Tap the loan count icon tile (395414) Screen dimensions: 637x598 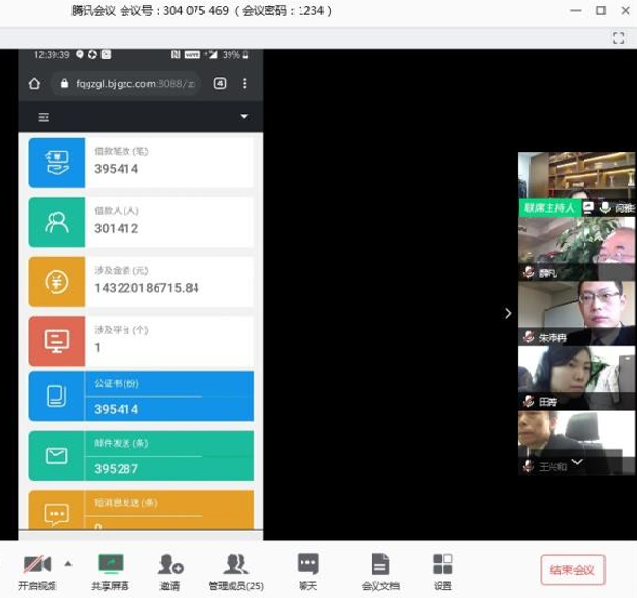(x=57, y=163)
